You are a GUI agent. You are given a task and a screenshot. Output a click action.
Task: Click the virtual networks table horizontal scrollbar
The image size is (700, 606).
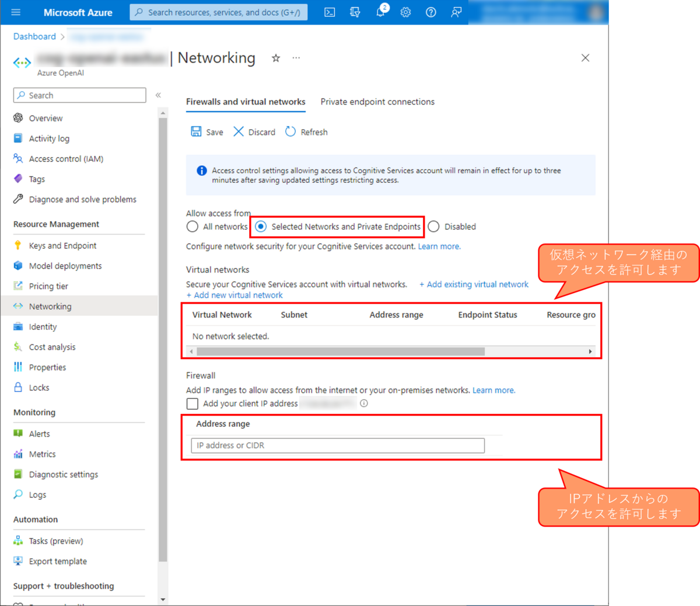[x=341, y=351]
